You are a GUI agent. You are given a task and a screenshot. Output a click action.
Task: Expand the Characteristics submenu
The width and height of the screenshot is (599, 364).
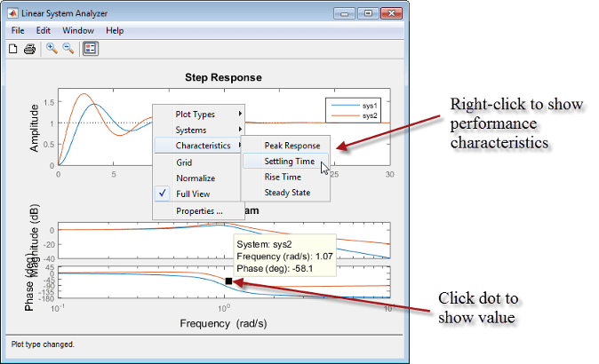(198, 146)
